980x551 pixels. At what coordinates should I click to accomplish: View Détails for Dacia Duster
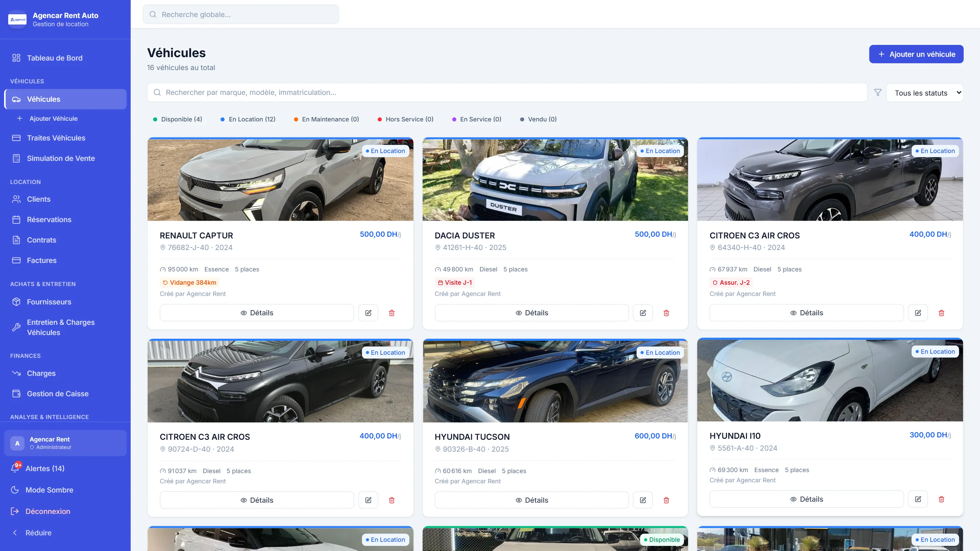(x=532, y=313)
